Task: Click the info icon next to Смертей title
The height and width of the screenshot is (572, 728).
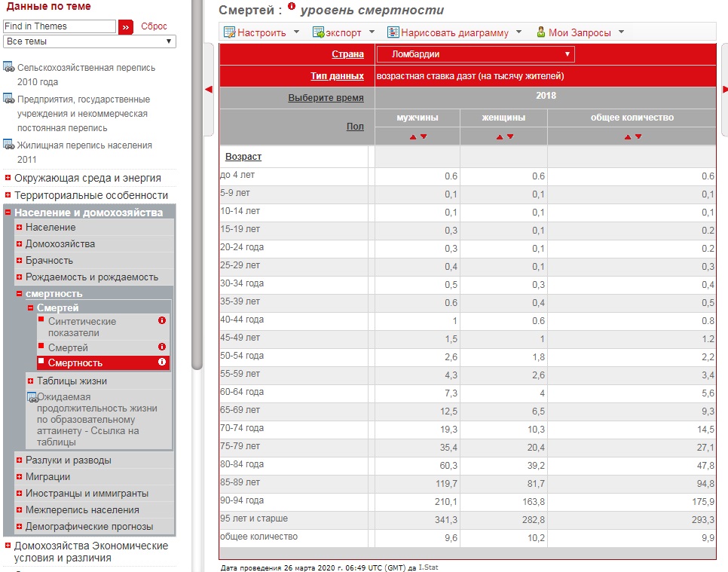Action: pyautogui.click(x=292, y=6)
